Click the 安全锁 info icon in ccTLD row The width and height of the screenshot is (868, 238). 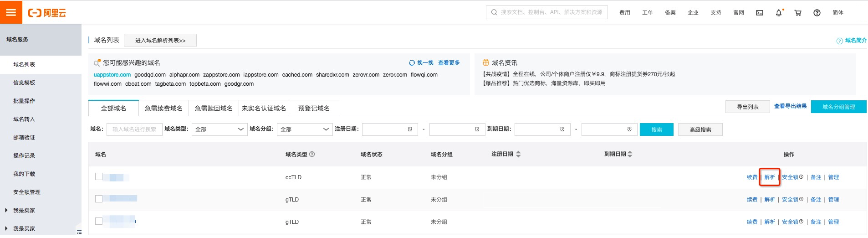click(802, 177)
